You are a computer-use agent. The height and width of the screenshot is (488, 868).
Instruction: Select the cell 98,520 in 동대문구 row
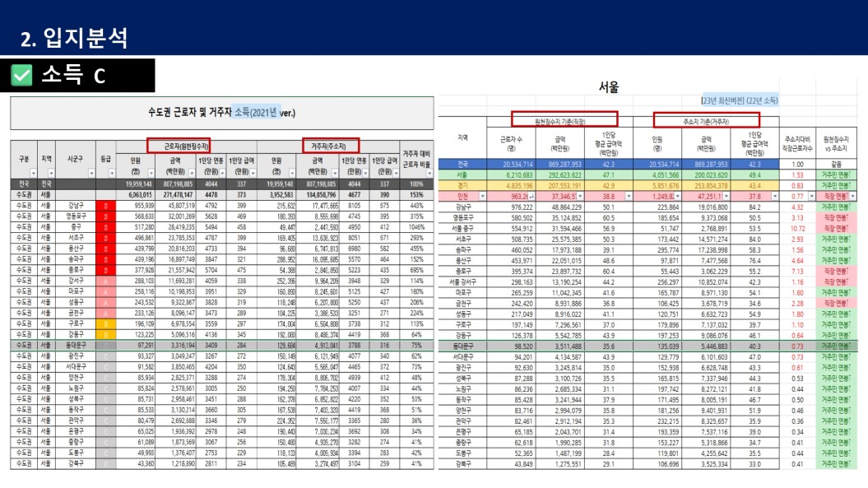[512, 346]
